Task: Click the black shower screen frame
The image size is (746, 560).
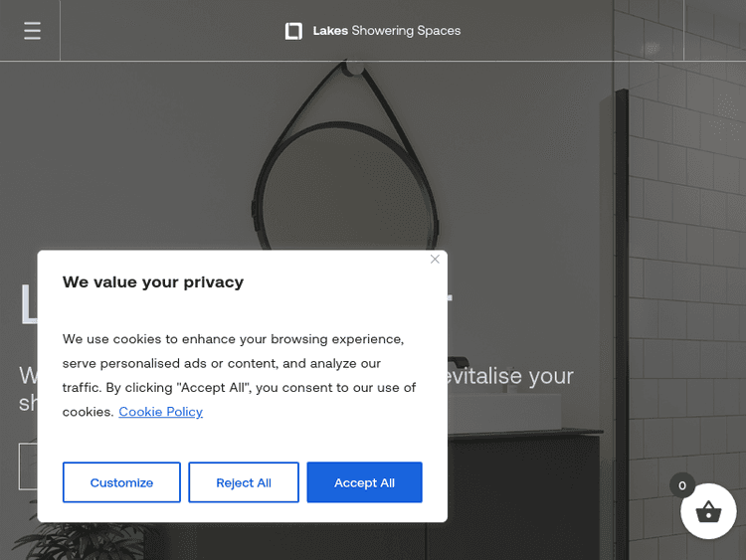Action: click(x=623, y=249)
